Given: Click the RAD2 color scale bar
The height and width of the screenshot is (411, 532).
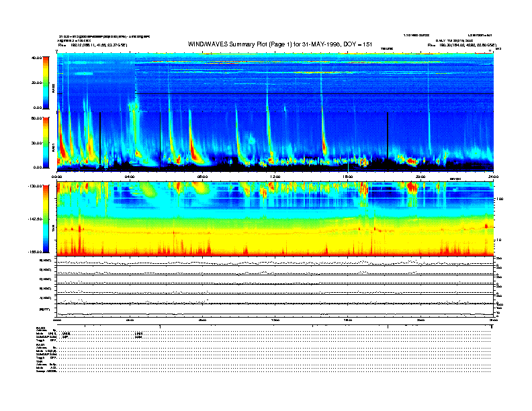Looking at the screenshot, I should point(46,83).
